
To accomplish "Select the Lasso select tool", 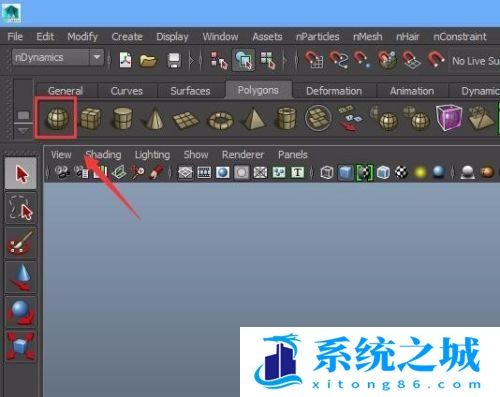I will click(x=21, y=208).
